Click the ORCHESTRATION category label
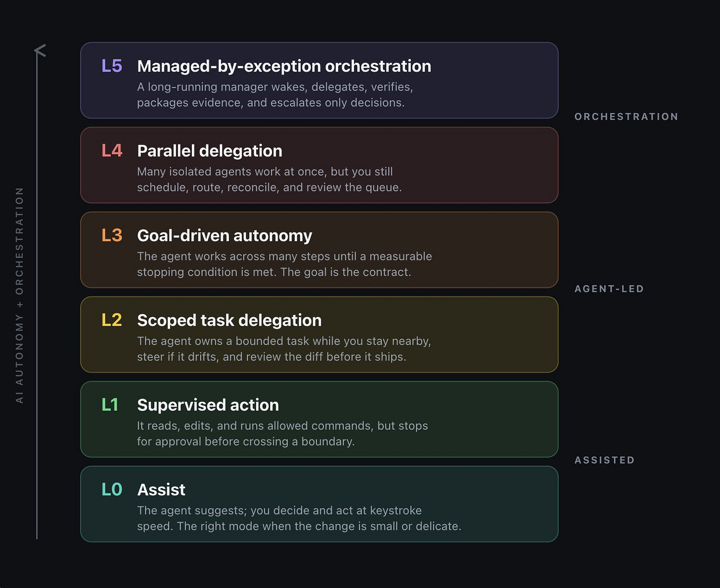This screenshot has height=588, width=720. pos(627,117)
